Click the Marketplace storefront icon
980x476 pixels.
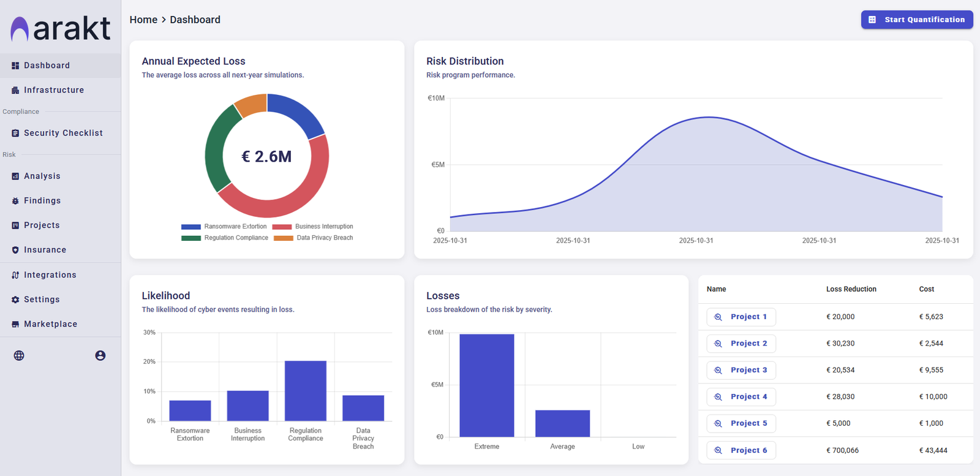15,324
